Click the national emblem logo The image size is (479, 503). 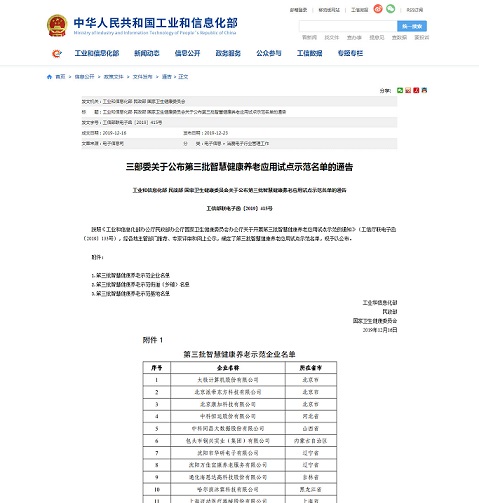coord(57,25)
